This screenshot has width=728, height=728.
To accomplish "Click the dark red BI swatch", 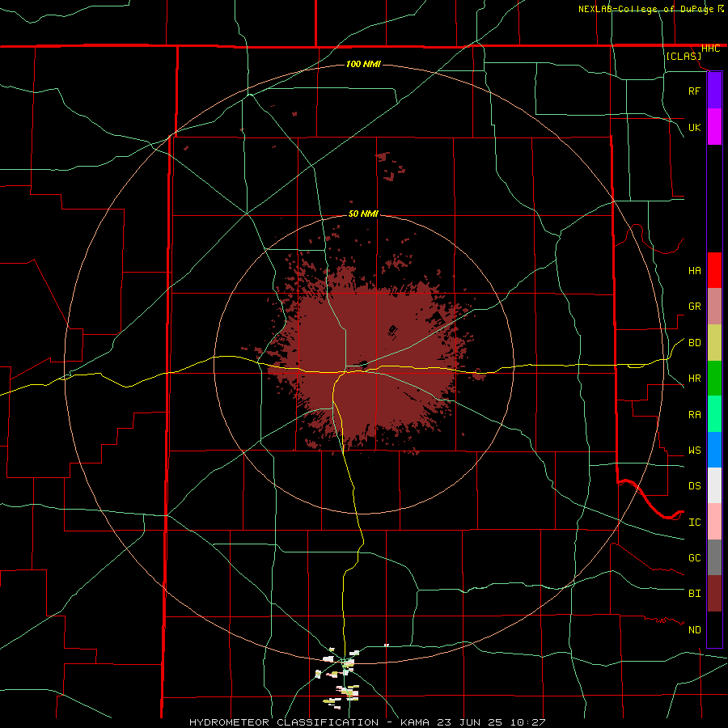I will 714,594.
